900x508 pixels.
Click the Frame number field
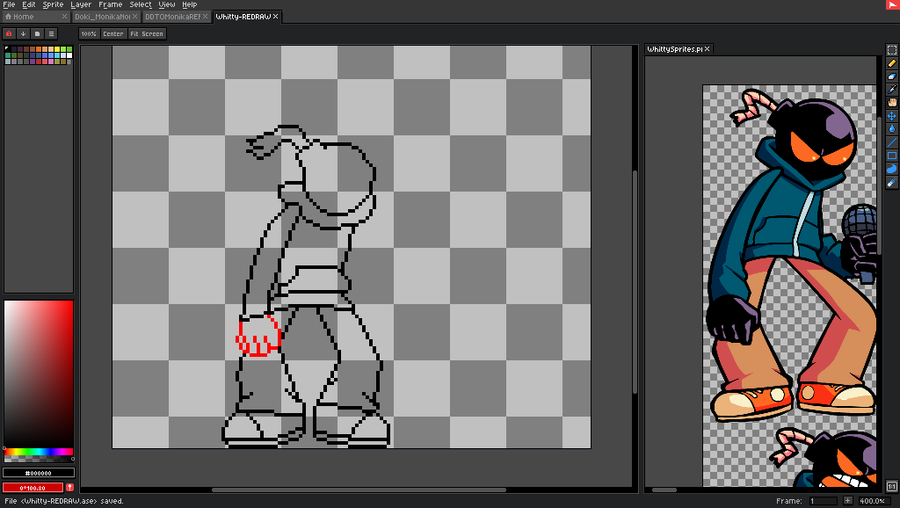[823, 501]
